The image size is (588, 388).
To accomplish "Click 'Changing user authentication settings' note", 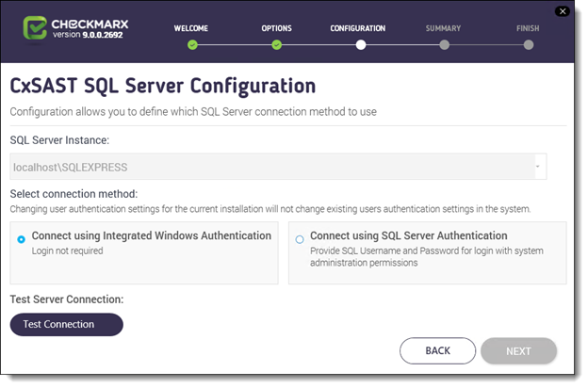I will [270, 209].
